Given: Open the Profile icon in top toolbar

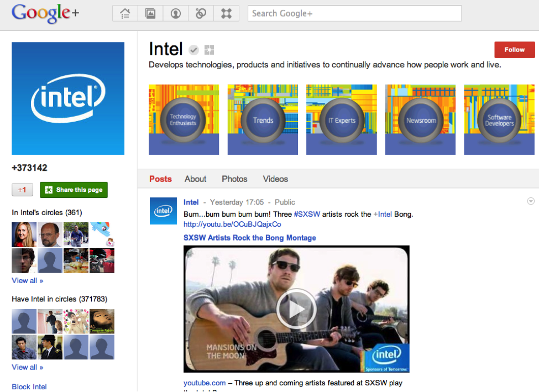Looking at the screenshot, I should (176, 14).
